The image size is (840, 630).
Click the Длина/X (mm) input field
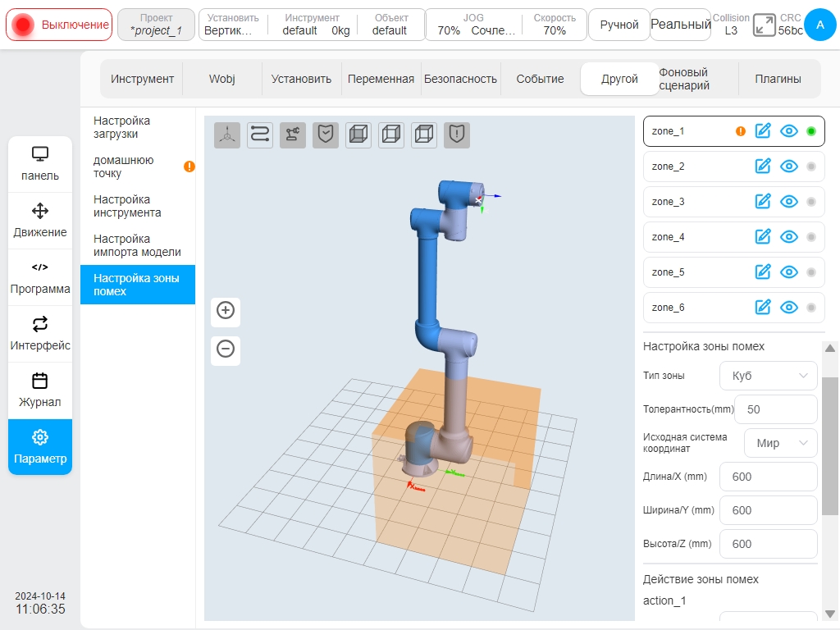click(768, 477)
